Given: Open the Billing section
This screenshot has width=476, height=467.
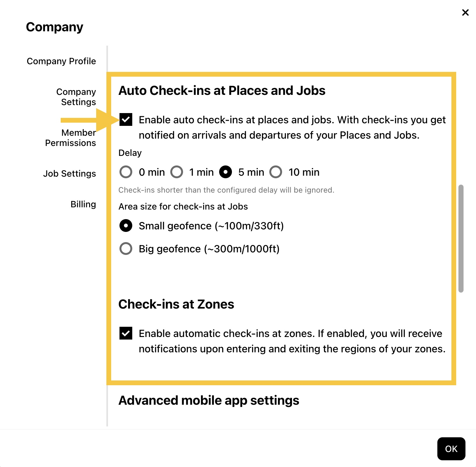Looking at the screenshot, I should click(x=83, y=204).
